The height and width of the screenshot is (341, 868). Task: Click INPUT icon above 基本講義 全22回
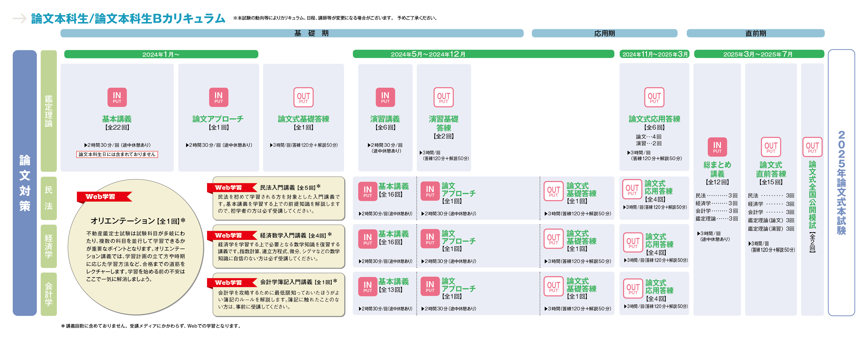[117, 97]
